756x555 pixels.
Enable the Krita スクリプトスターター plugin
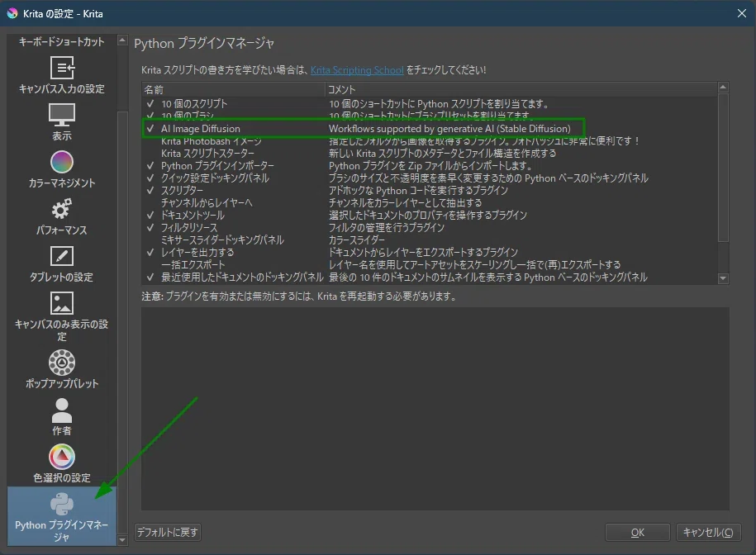tap(150, 154)
